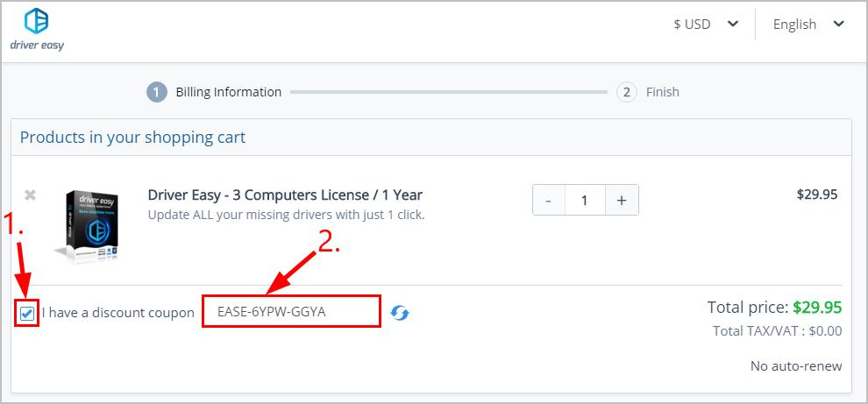
Task: Click the refresh coupon icon
Action: point(400,313)
